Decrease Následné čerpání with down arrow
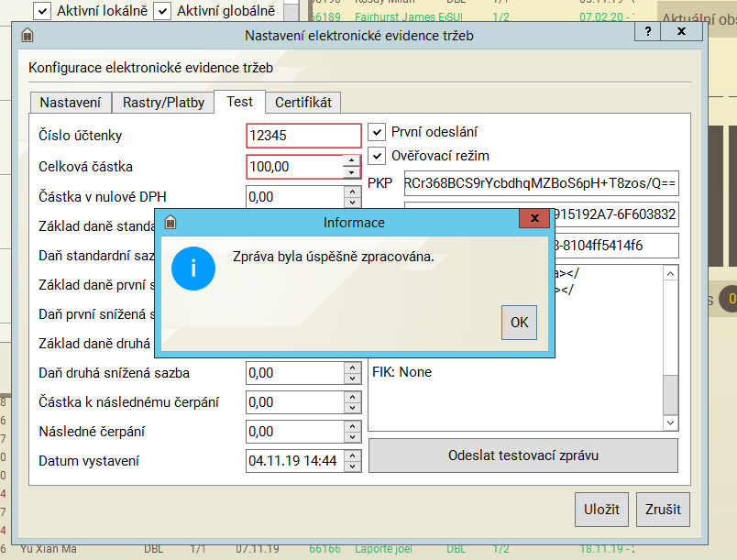The image size is (737, 560). [352, 437]
